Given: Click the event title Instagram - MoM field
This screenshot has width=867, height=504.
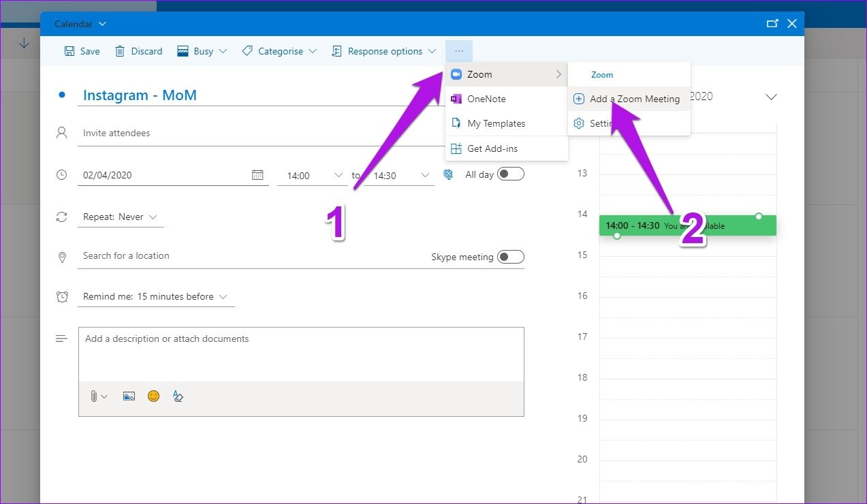Looking at the screenshot, I should 262,95.
